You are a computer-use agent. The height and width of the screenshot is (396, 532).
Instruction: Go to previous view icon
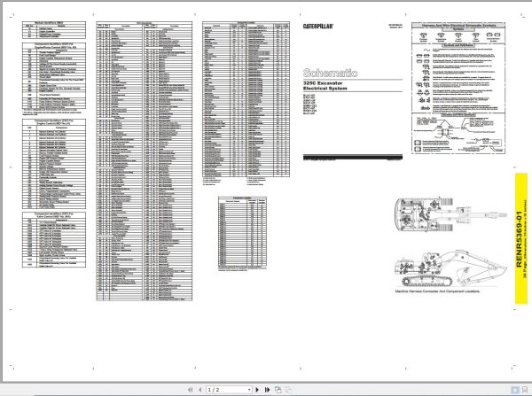pyautogui.click(x=278, y=390)
